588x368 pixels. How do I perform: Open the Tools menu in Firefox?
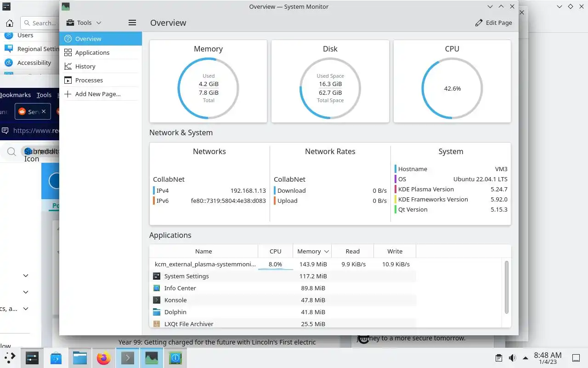click(x=44, y=95)
